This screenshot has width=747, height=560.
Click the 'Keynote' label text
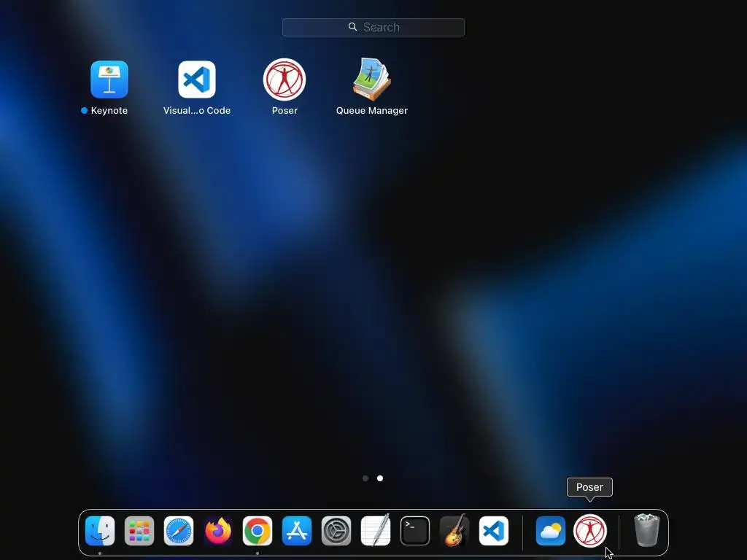point(109,111)
